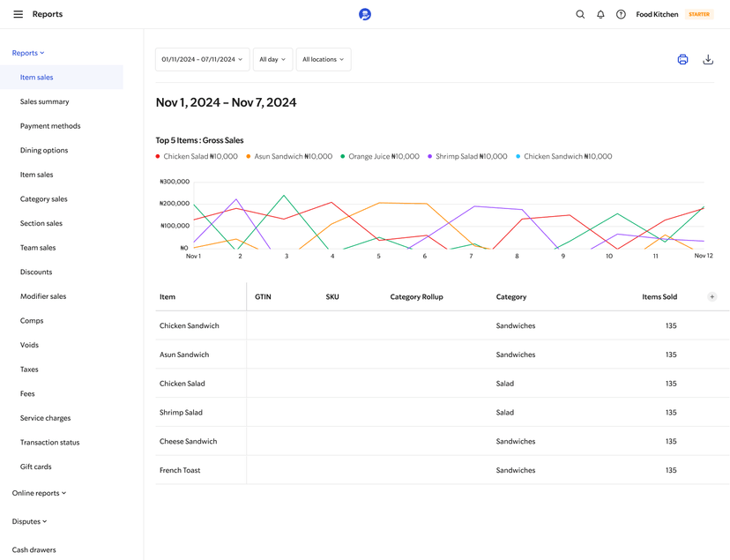Go to Payment methods report
The width and height of the screenshot is (730, 560).
click(x=50, y=126)
